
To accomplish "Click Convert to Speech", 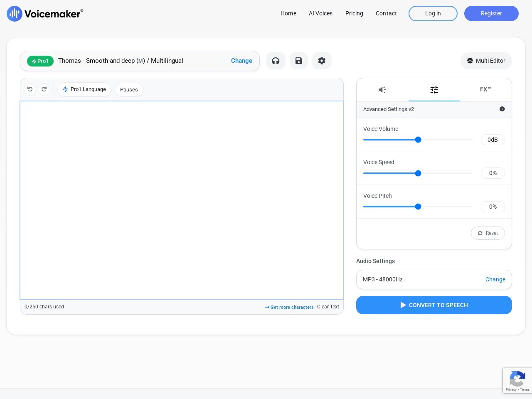I will click(x=434, y=305).
